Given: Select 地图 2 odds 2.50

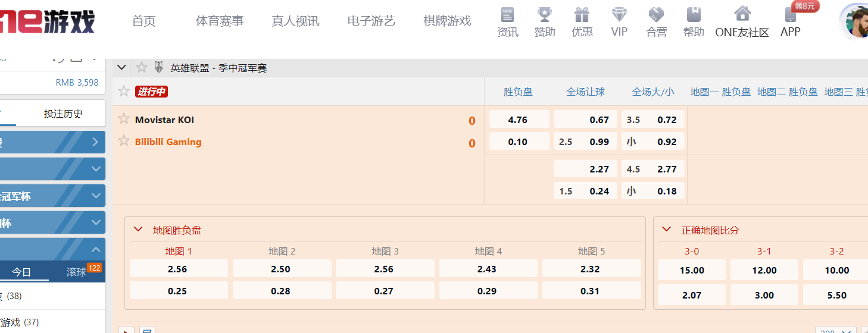Looking at the screenshot, I should [x=282, y=269].
